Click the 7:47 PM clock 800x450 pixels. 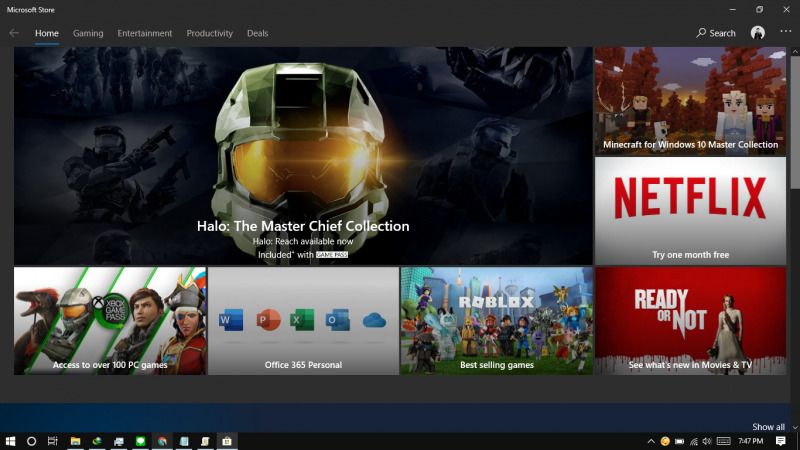click(751, 441)
